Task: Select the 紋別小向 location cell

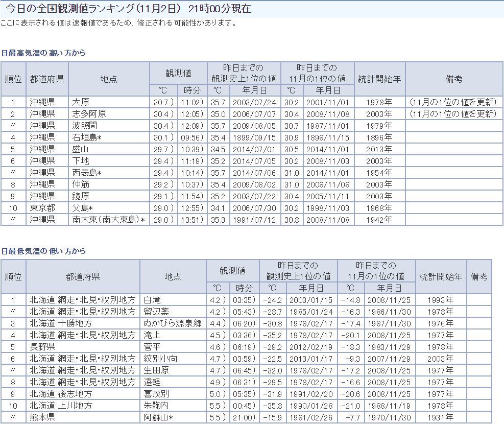Action: (x=173, y=359)
